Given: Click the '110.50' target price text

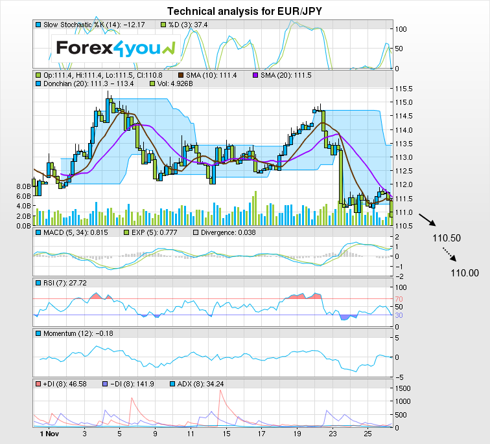Looking at the screenshot, I should pyautogui.click(x=447, y=238).
